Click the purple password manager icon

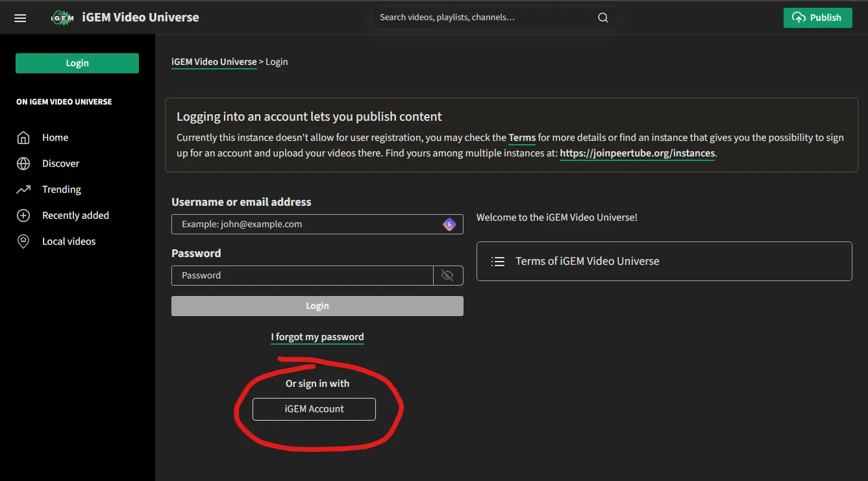click(x=449, y=225)
